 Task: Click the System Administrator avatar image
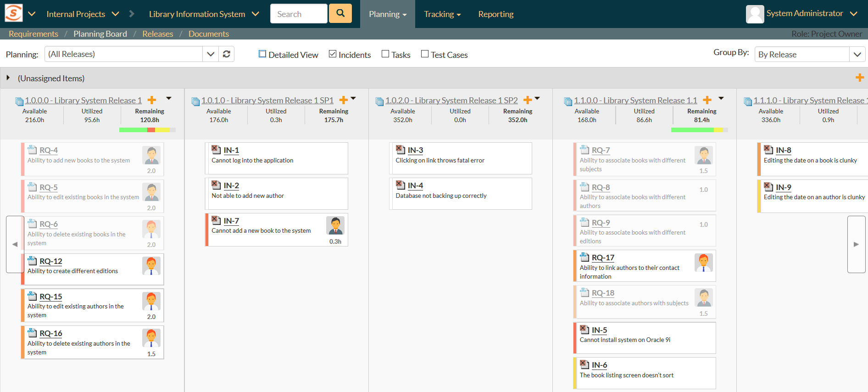[x=755, y=14]
